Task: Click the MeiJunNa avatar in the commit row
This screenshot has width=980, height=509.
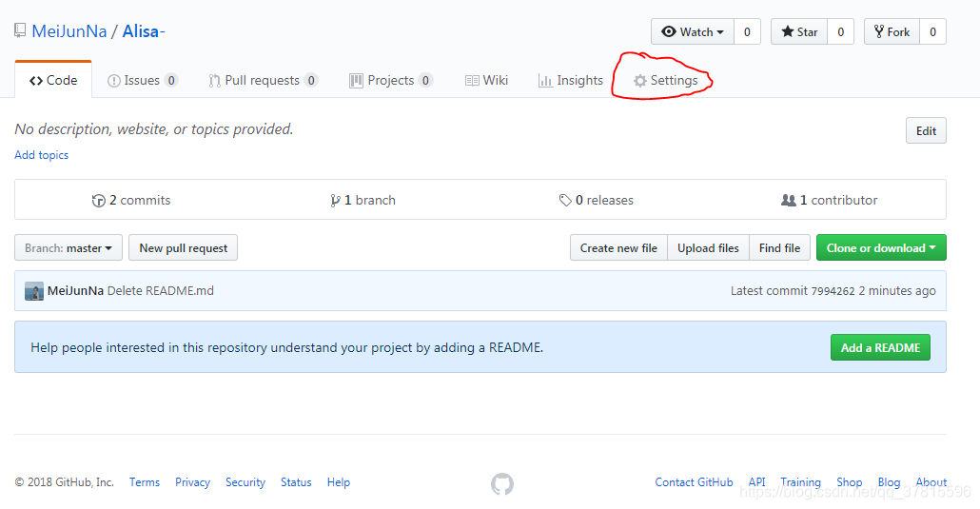Action: tap(34, 291)
